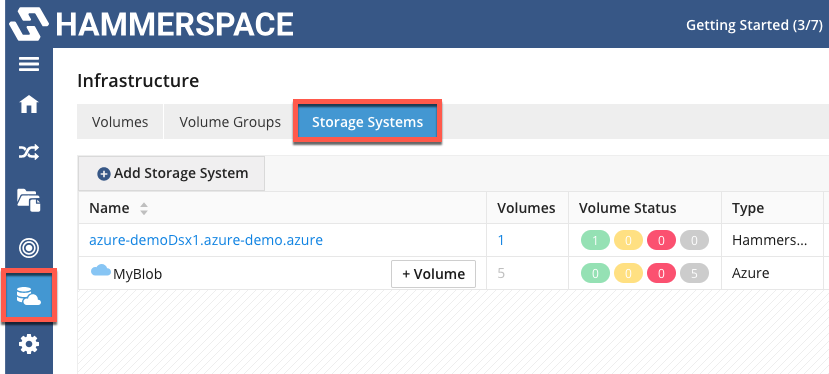Open the shares folders sidebar icon
Viewport: 829px width, 374px height.
29,200
